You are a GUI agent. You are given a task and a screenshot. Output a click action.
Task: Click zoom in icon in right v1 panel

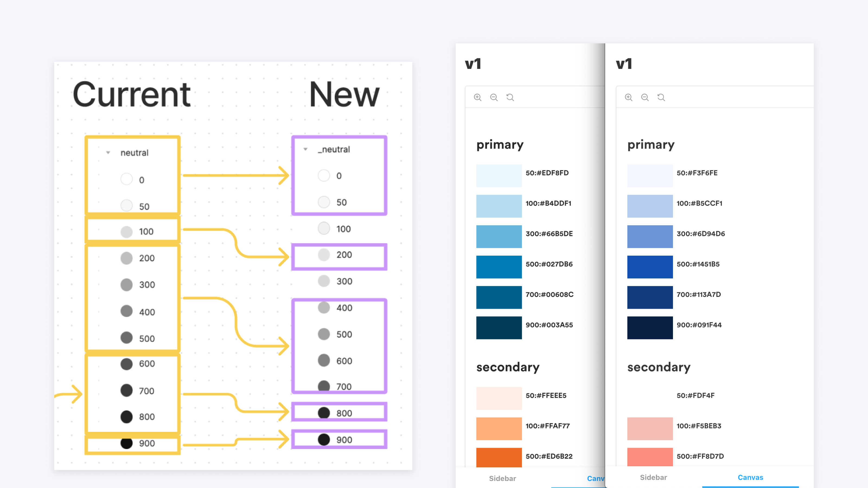coord(628,97)
